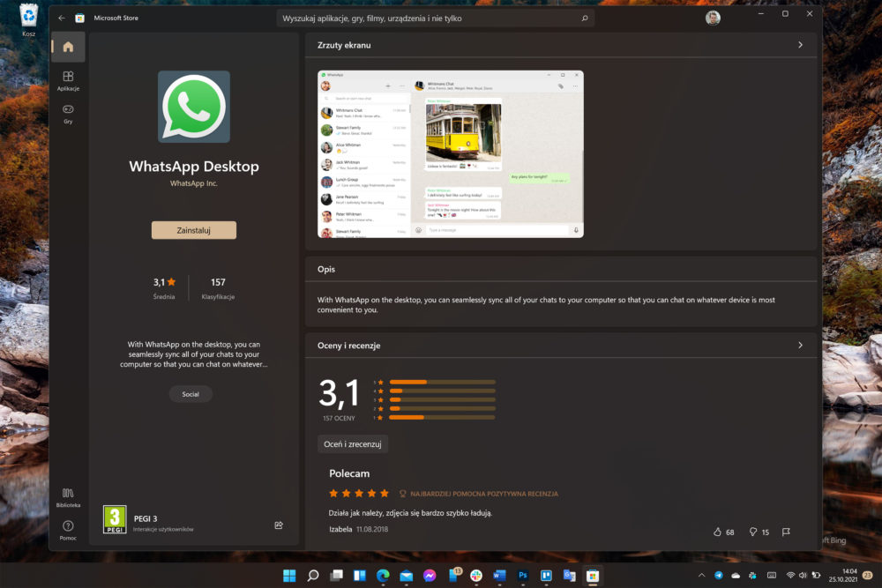Click the WhatsApp Inc. publisher link
882x588 pixels.
194,183
